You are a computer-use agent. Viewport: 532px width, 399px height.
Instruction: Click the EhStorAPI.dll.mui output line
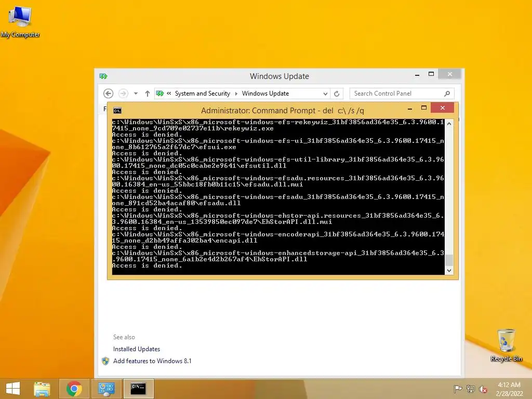click(222, 222)
